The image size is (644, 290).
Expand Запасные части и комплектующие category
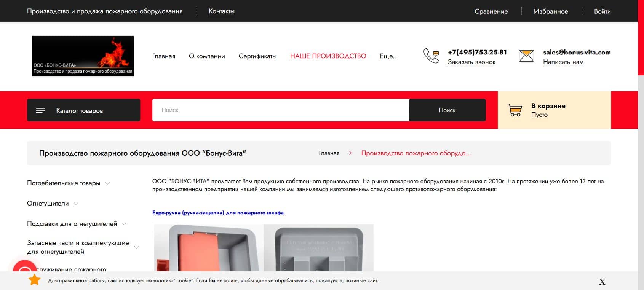click(x=136, y=247)
